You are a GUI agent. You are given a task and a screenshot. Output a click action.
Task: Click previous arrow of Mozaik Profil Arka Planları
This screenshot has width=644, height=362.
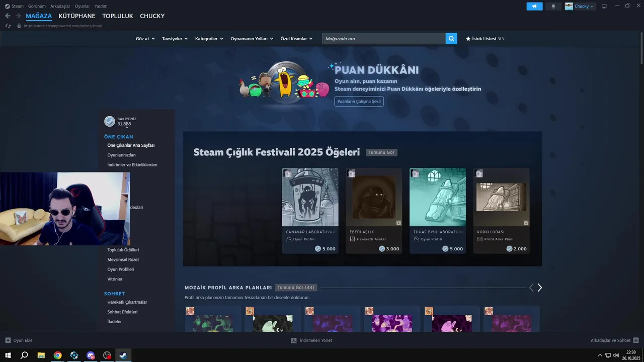pyautogui.click(x=531, y=288)
